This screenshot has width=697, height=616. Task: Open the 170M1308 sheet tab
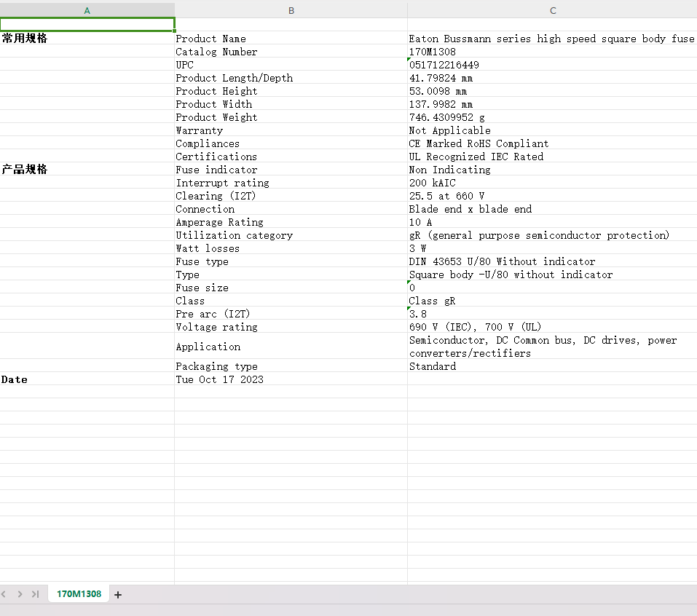pos(79,593)
